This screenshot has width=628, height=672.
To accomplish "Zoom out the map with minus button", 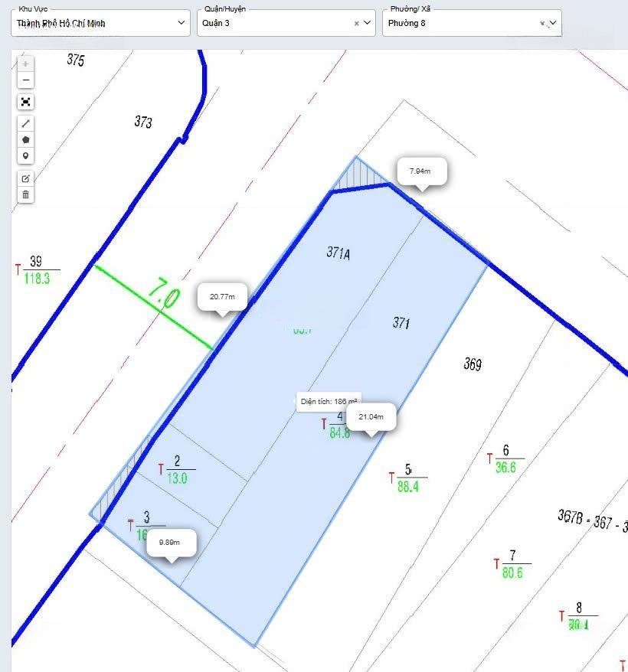I will coord(26,80).
